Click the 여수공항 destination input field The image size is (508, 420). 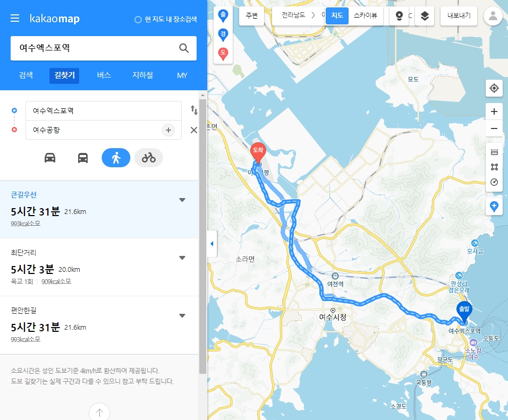pos(94,130)
